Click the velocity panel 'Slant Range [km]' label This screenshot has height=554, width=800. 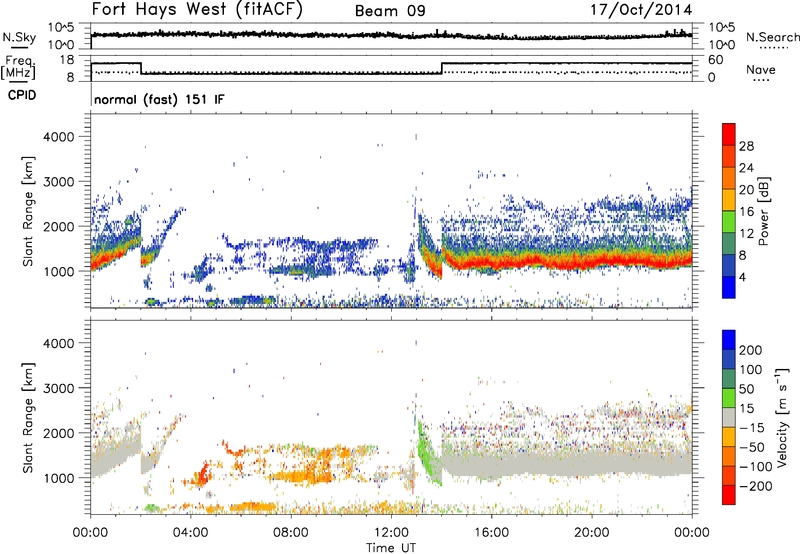pyautogui.click(x=28, y=417)
